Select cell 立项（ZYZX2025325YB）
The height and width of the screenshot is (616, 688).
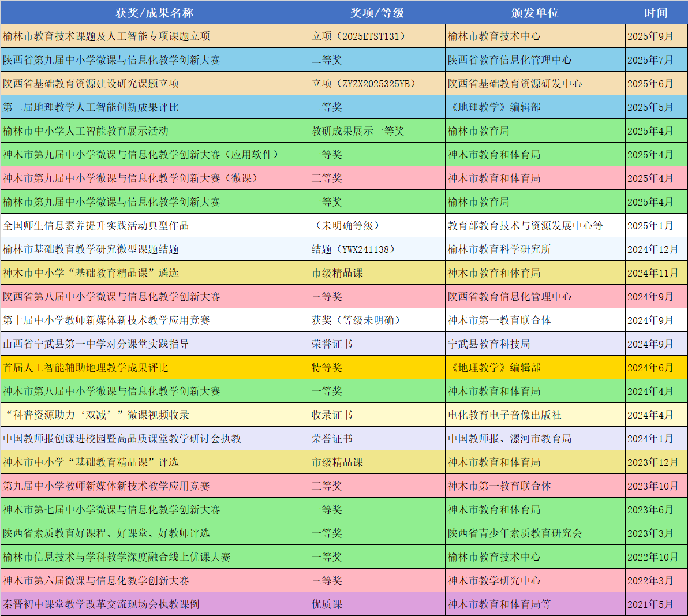(377, 83)
